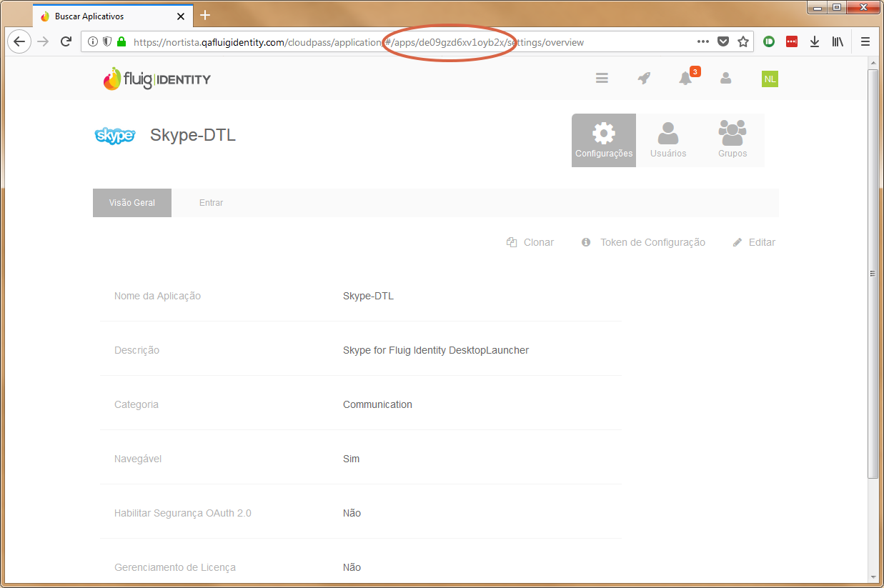Open the Firefox downloads arrow

(x=815, y=41)
